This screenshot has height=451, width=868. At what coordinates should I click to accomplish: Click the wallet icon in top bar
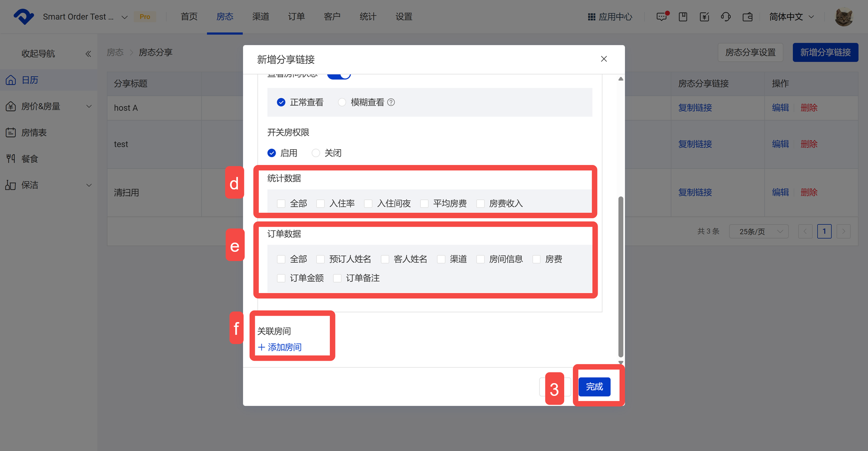coord(747,17)
